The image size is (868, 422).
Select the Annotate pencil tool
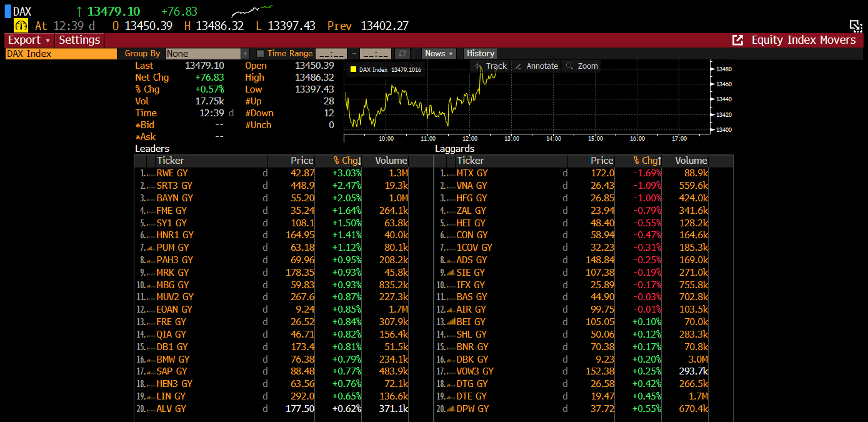pos(519,66)
